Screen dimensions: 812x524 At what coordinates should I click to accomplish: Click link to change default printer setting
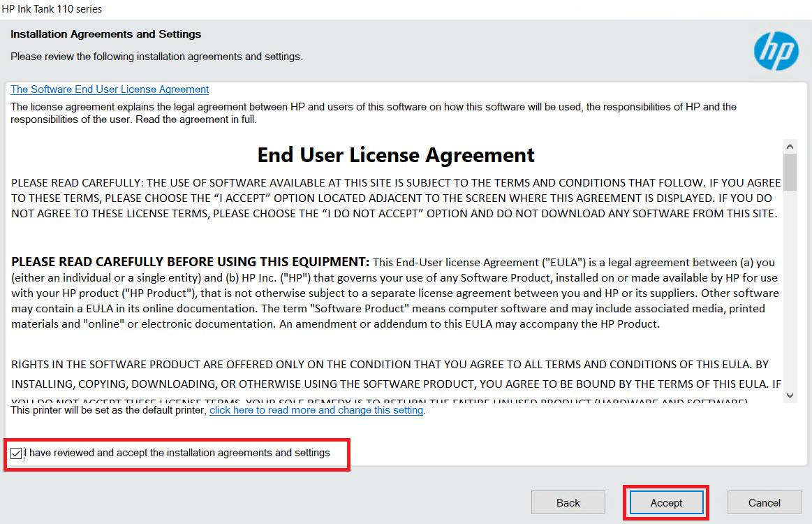316,410
